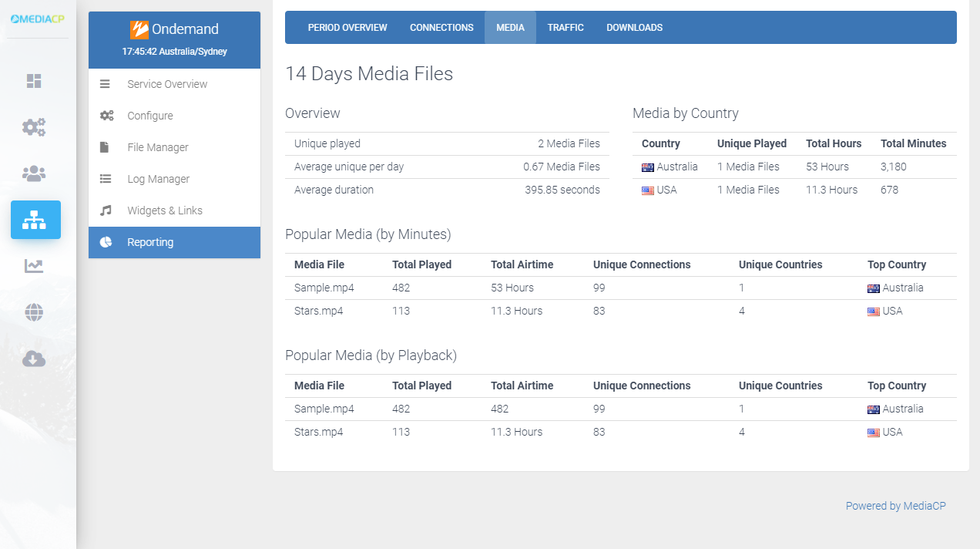Click Australia flag in Media by Country
The image size is (980, 549).
coord(648,167)
